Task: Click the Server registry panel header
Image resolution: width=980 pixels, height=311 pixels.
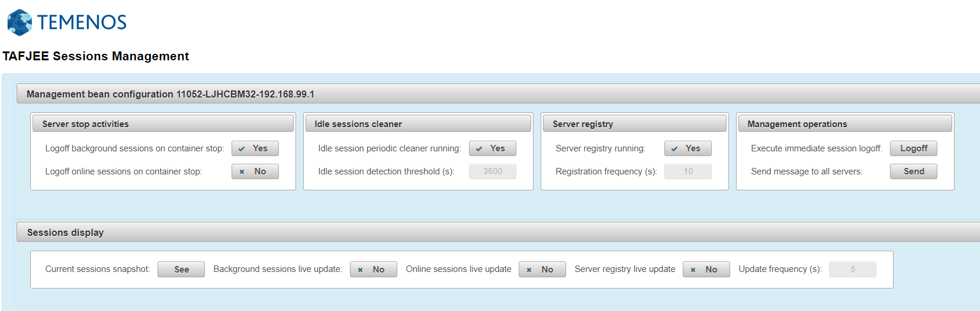Action: click(582, 124)
